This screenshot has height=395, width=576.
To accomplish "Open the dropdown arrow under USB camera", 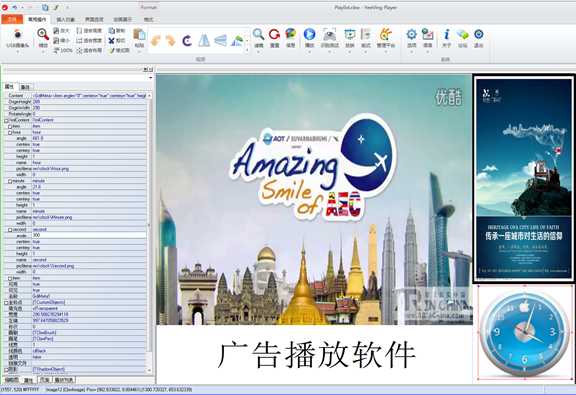I will click(x=17, y=52).
